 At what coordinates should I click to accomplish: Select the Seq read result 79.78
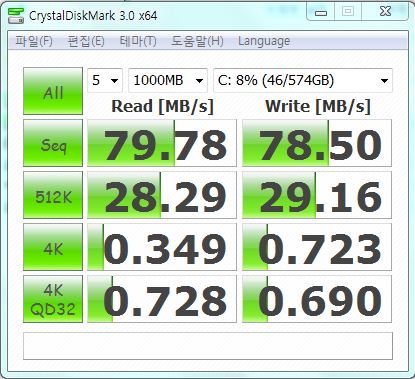click(162, 143)
